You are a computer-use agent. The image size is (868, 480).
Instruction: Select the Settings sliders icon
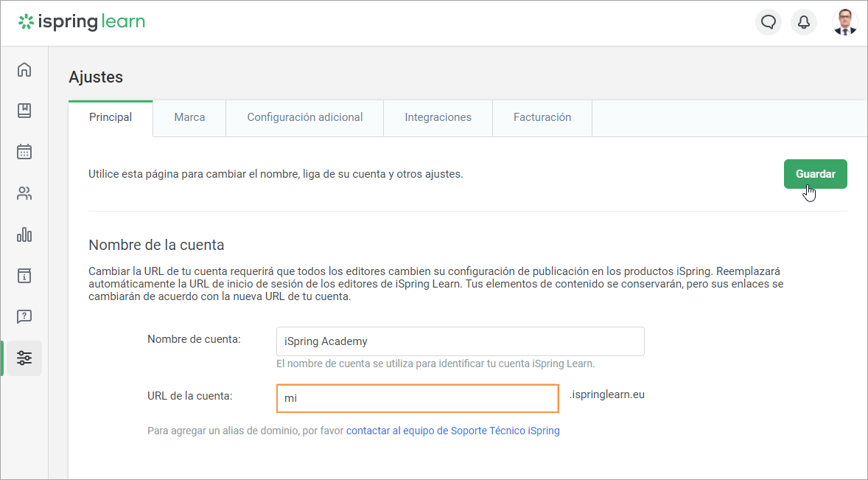click(x=24, y=358)
